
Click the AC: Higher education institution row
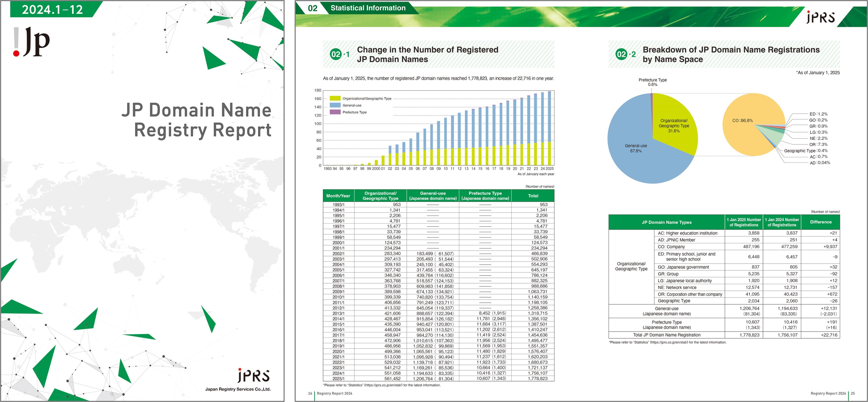coord(747,233)
